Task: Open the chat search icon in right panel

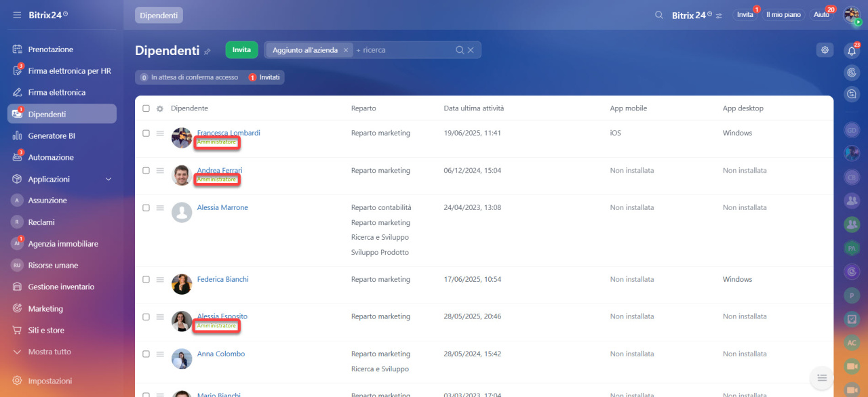Action: (x=852, y=94)
